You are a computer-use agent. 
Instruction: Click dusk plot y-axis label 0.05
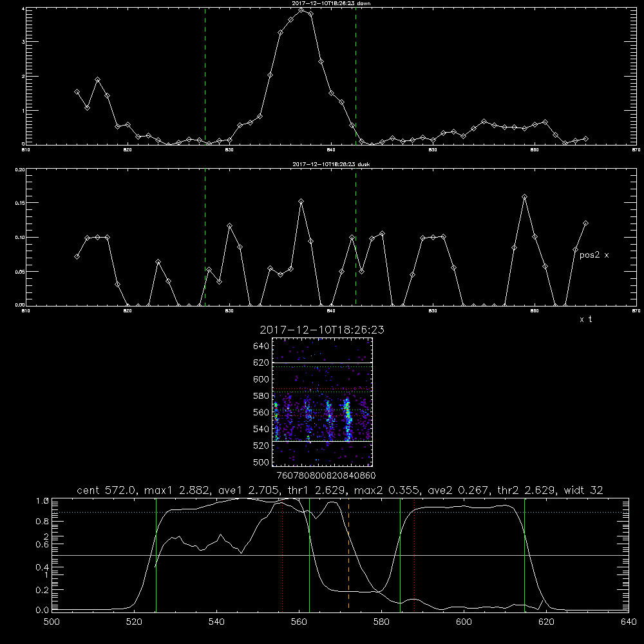(20, 272)
